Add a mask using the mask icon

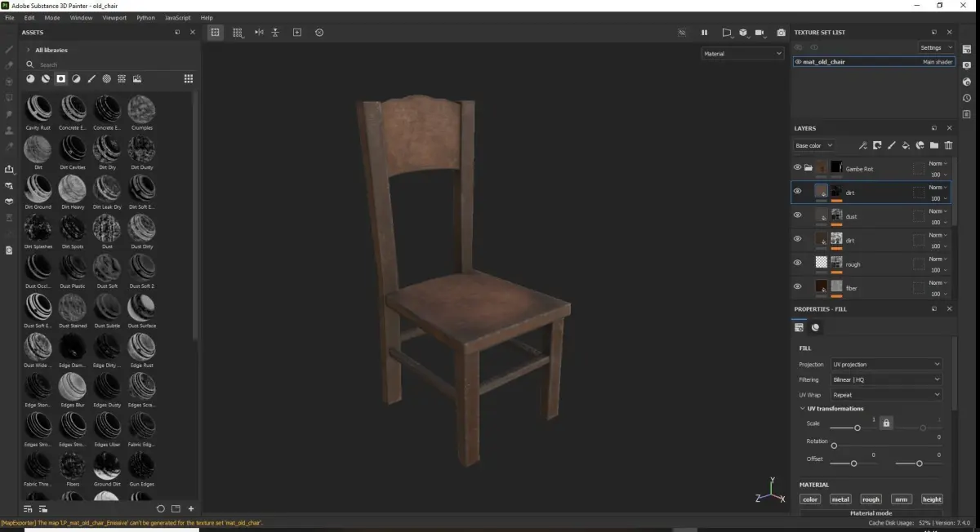[877, 145]
